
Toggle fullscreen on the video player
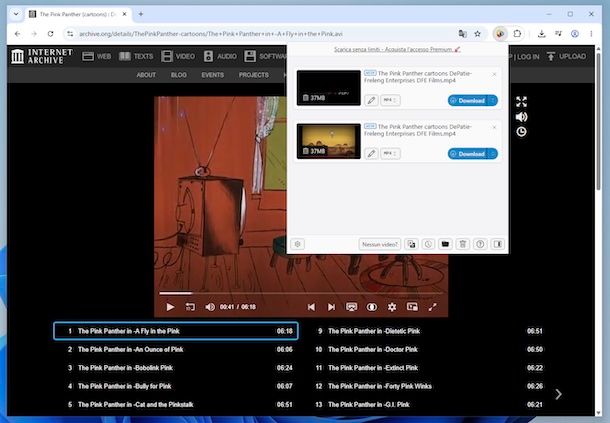tap(432, 307)
